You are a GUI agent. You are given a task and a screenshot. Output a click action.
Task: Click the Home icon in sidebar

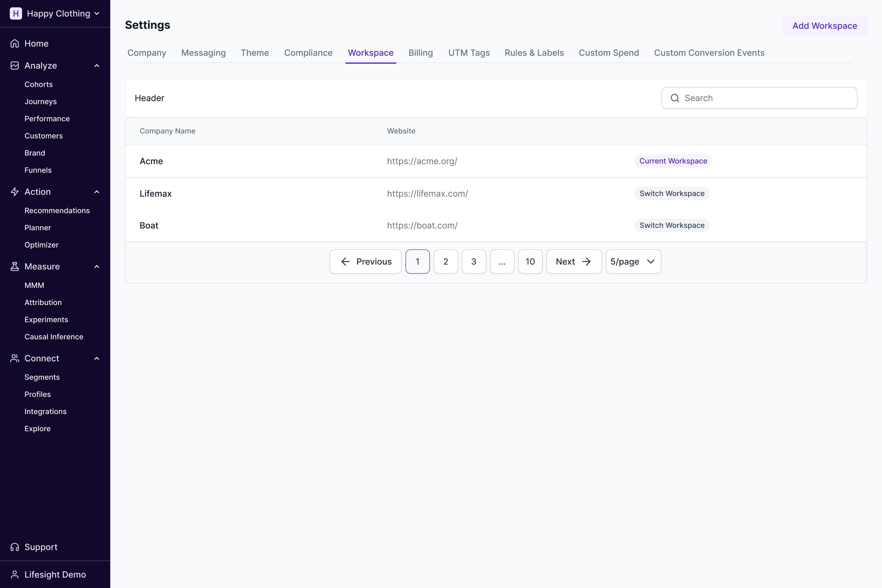(x=15, y=43)
